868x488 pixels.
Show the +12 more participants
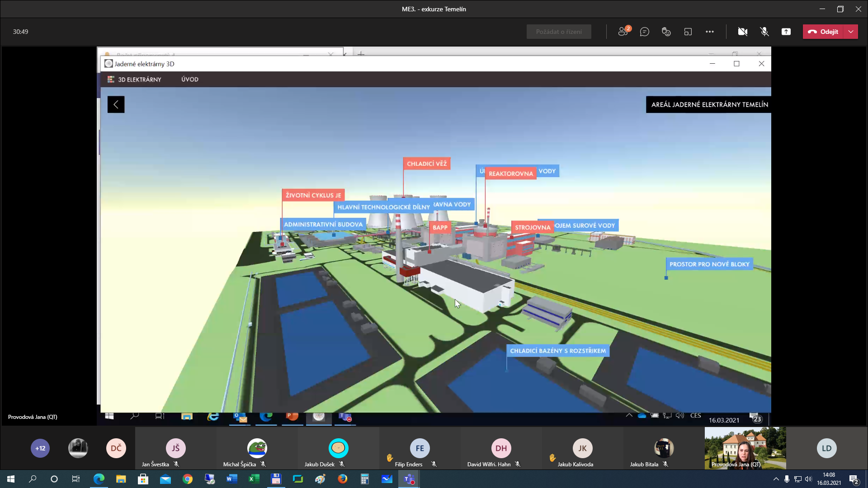tap(40, 448)
